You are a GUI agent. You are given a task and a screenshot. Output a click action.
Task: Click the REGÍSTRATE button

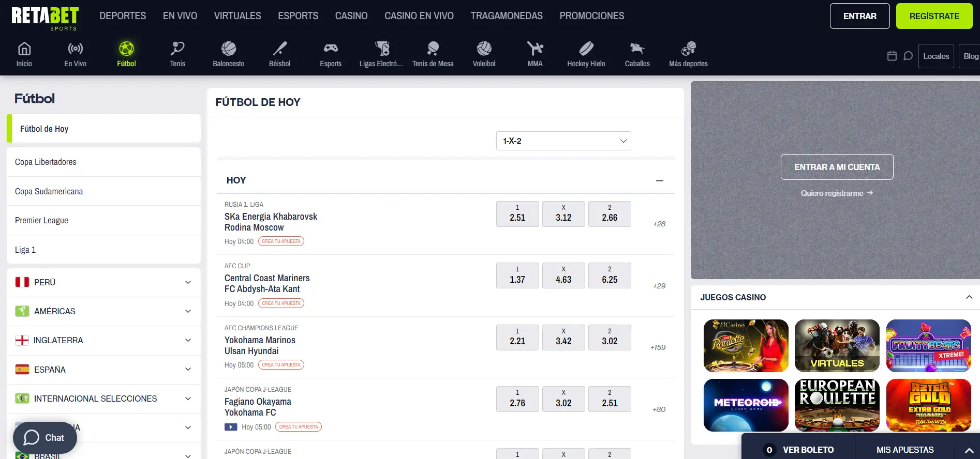934,16
